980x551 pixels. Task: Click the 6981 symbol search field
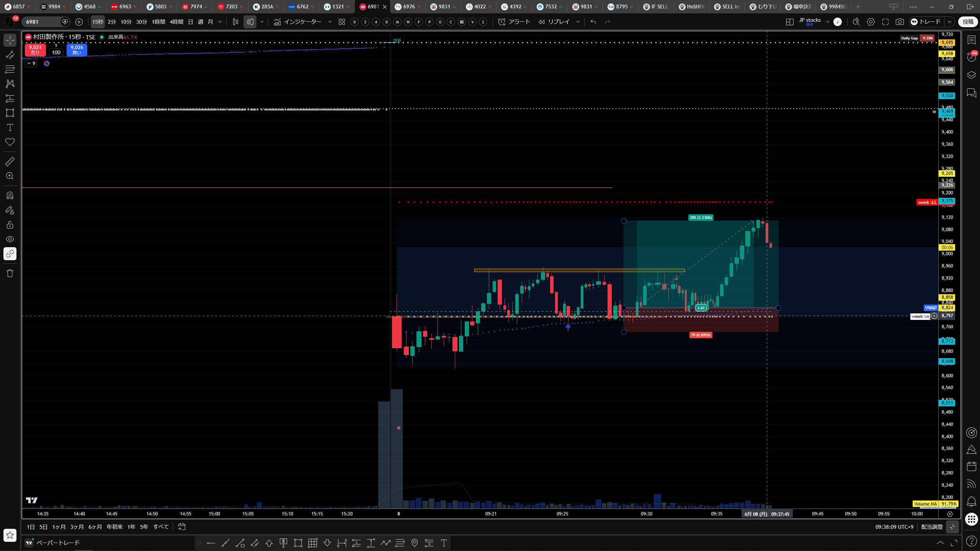42,22
